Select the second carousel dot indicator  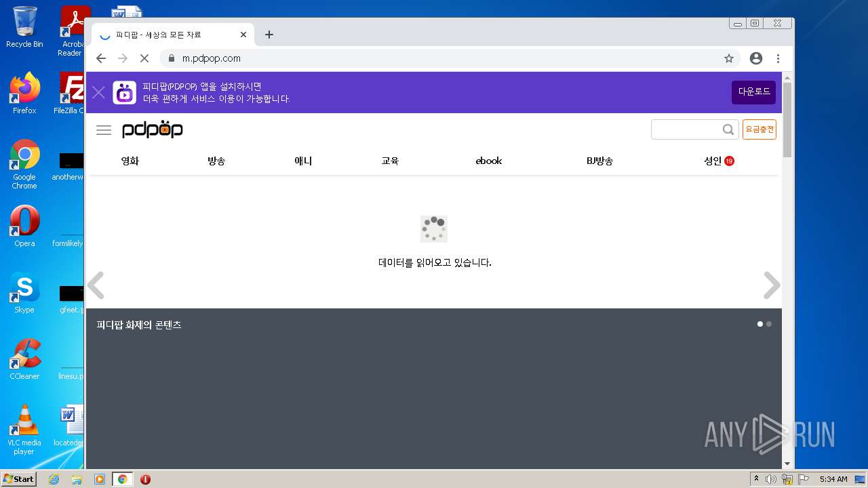769,324
